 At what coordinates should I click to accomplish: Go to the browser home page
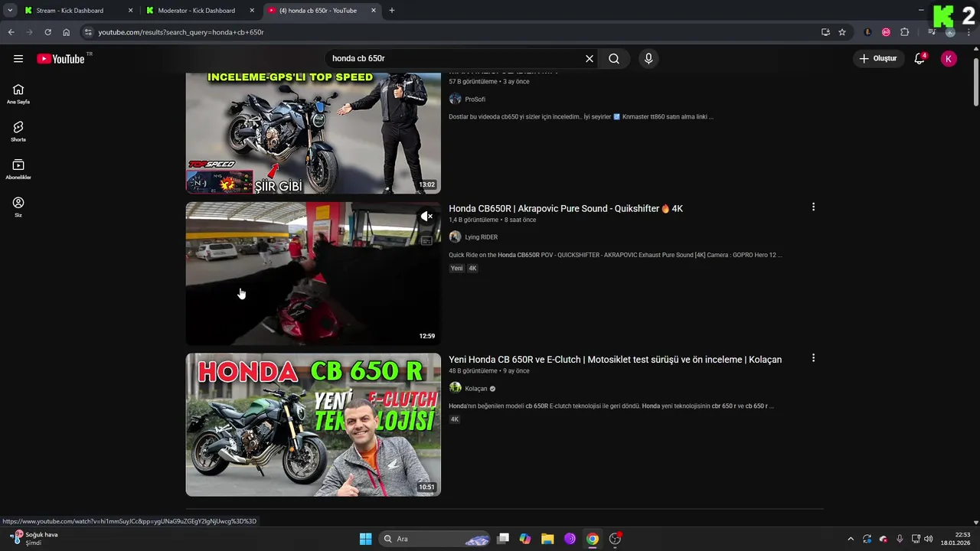point(66,32)
